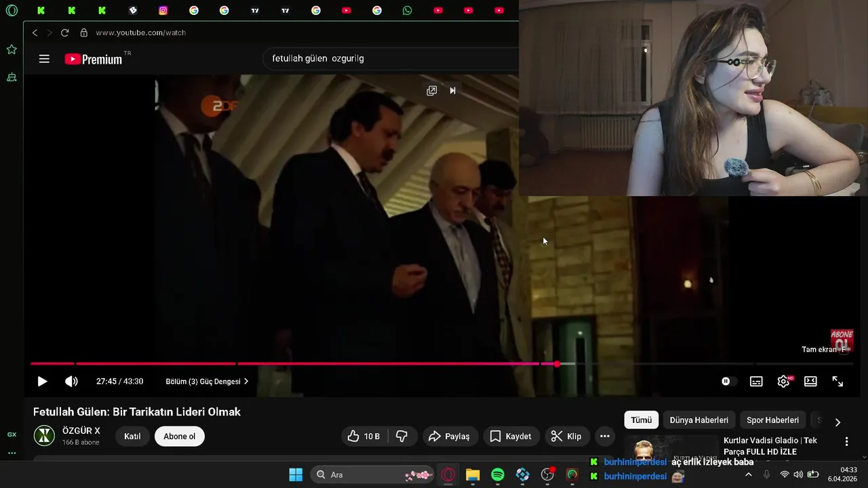868x488 pixels.
Task: Open the YouTube hamburger guide menu
Action: tap(44, 59)
